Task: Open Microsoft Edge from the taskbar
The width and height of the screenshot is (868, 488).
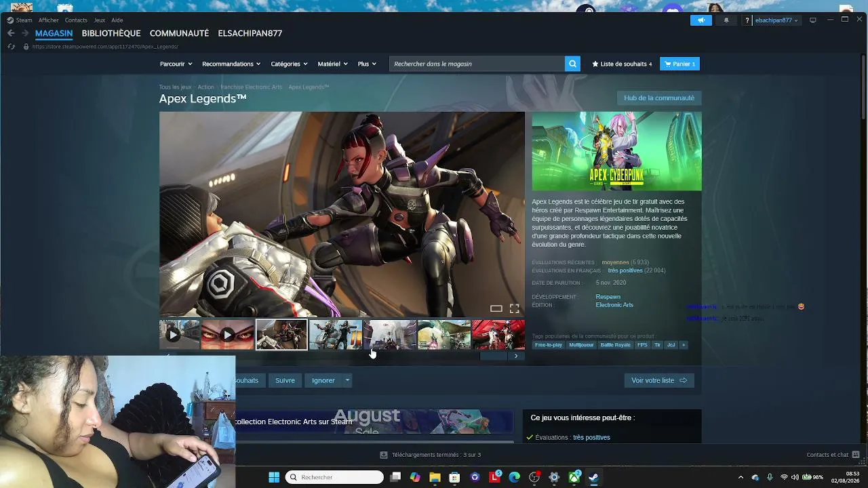Action: pos(515,477)
